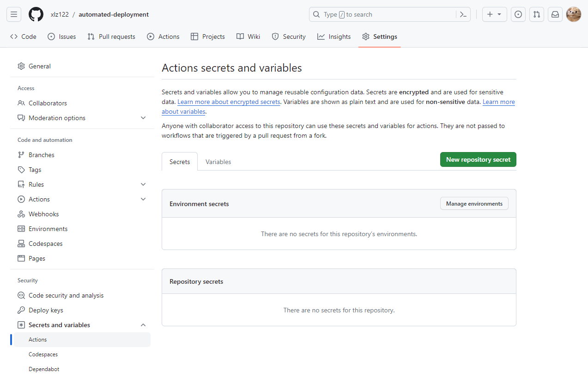Expand the Moderation options section
Image resolution: width=588 pixels, height=378 pixels.
tap(143, 118)
